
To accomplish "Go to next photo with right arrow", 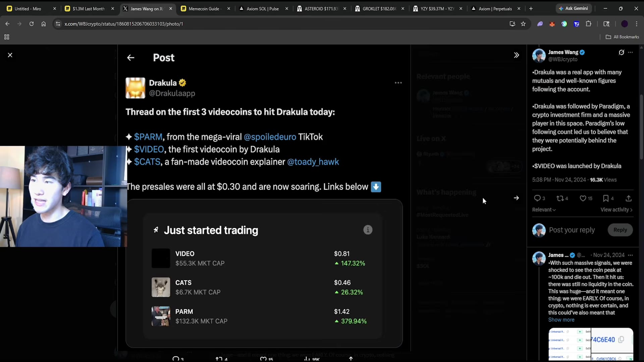I will pos(516,198).
